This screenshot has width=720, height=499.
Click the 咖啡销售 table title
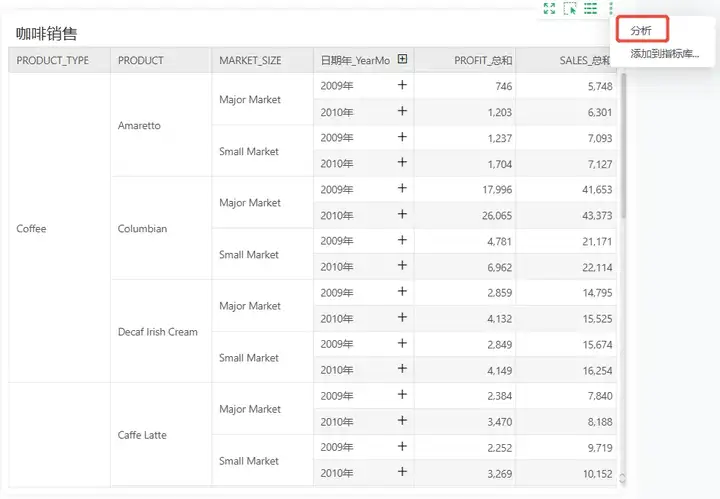point(46,34)
